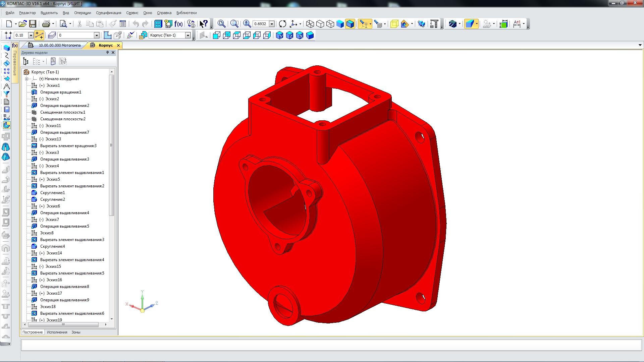Expand the Начало координат tree node
The width and height of the screenshot is (644, 362).
[x=26, y=79]
